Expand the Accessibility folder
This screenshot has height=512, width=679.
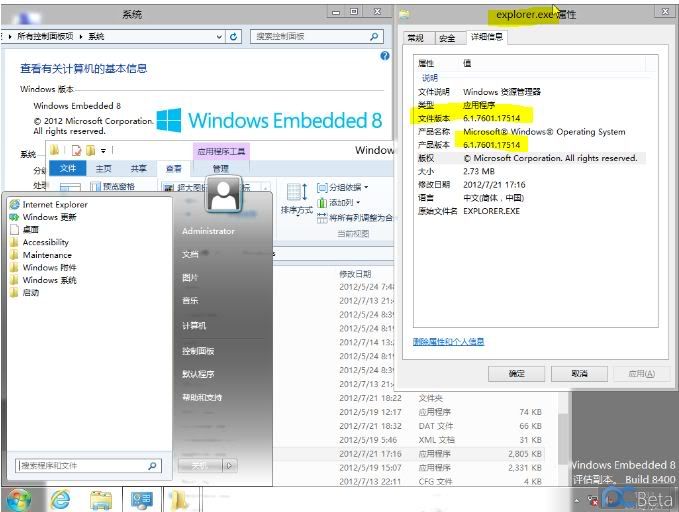[x=39, y=242]
